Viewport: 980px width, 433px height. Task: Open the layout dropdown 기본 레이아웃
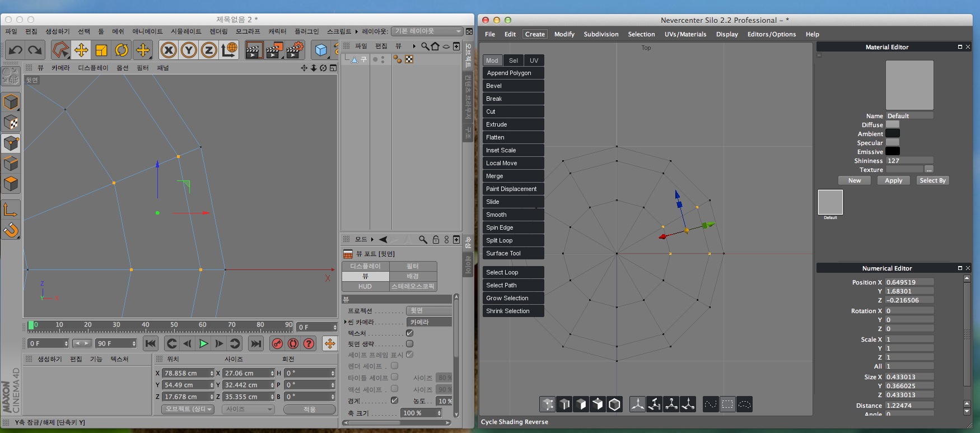click(x=427, y=31)
